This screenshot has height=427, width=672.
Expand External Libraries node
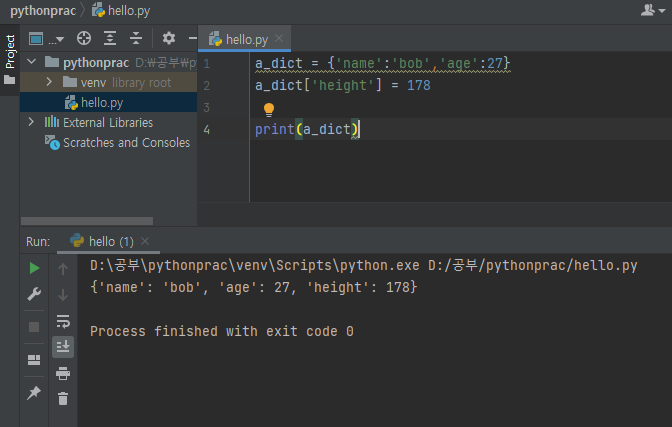(31, 122)
